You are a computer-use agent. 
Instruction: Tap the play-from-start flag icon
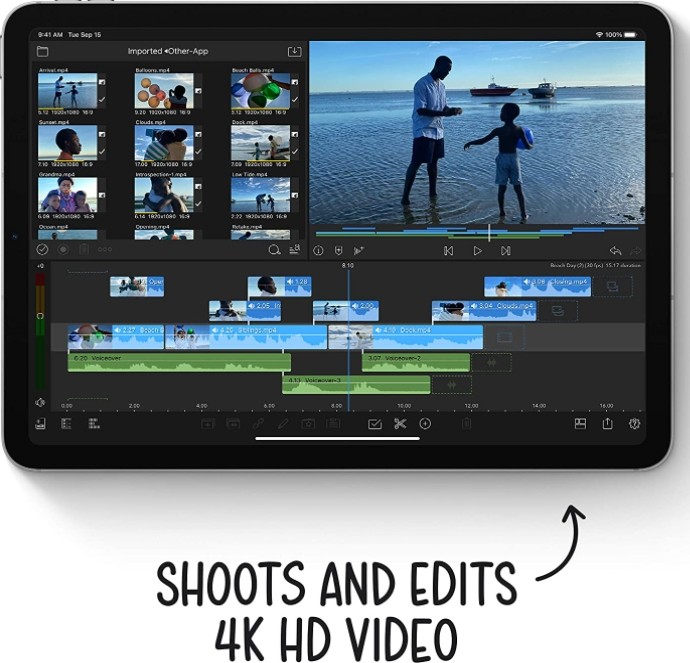click(359, 251)
